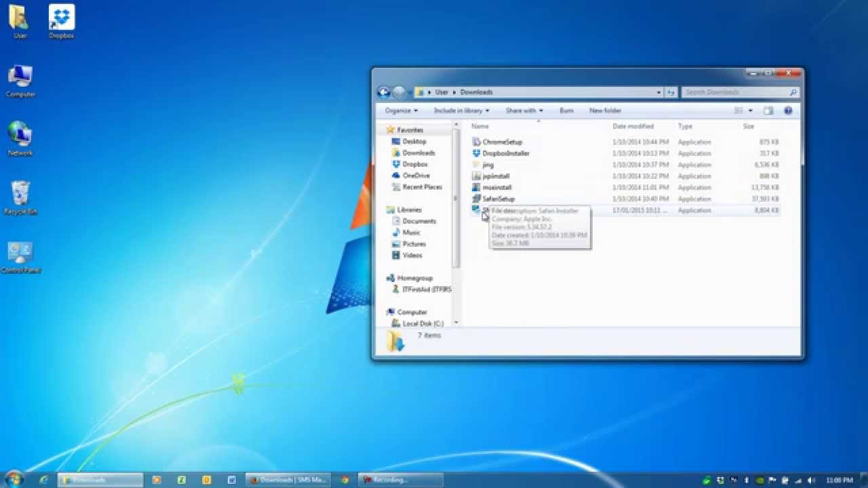Open the Windows Start menu

14,479
